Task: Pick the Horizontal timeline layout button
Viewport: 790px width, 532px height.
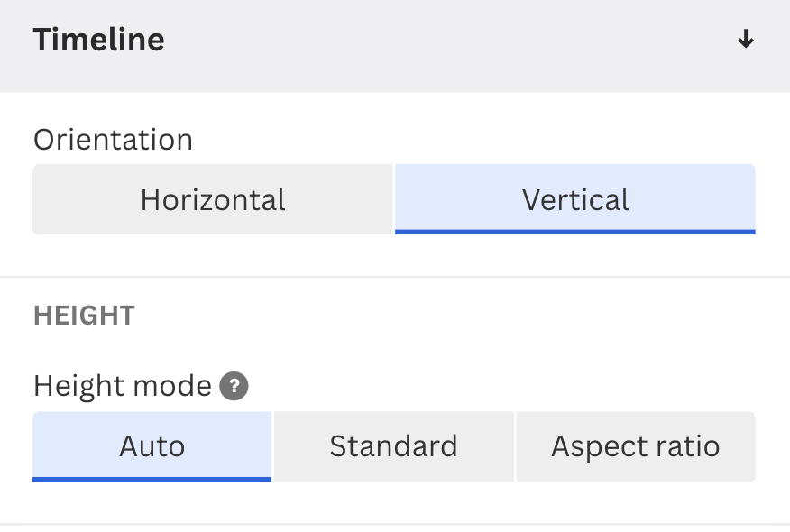Action: (213, 199)
